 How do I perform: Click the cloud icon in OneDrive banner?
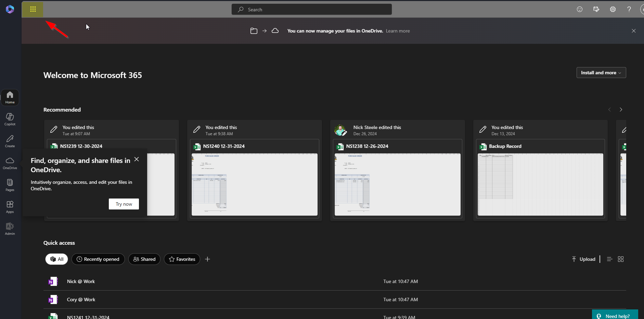tap(275, 31)
